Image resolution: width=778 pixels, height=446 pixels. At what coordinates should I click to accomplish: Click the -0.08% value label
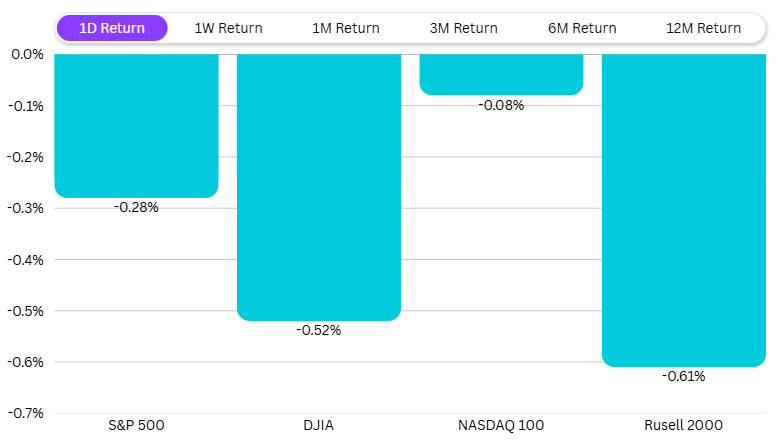click(x=501, y=105)
